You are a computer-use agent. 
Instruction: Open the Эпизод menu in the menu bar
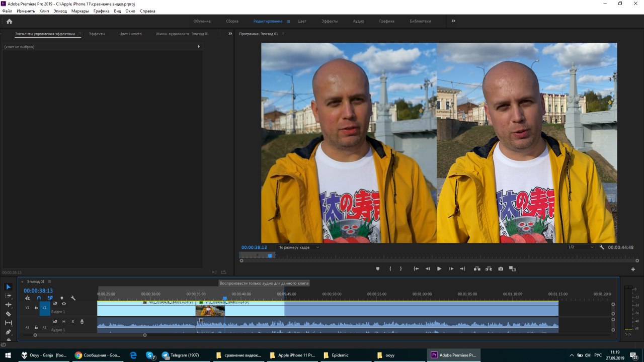click(60, 11)
